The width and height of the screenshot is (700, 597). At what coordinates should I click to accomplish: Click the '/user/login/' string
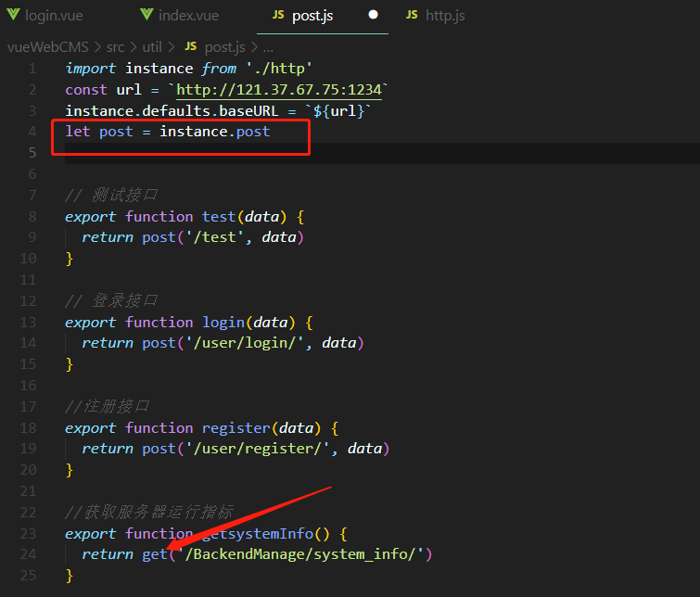(x=245, y=343)
